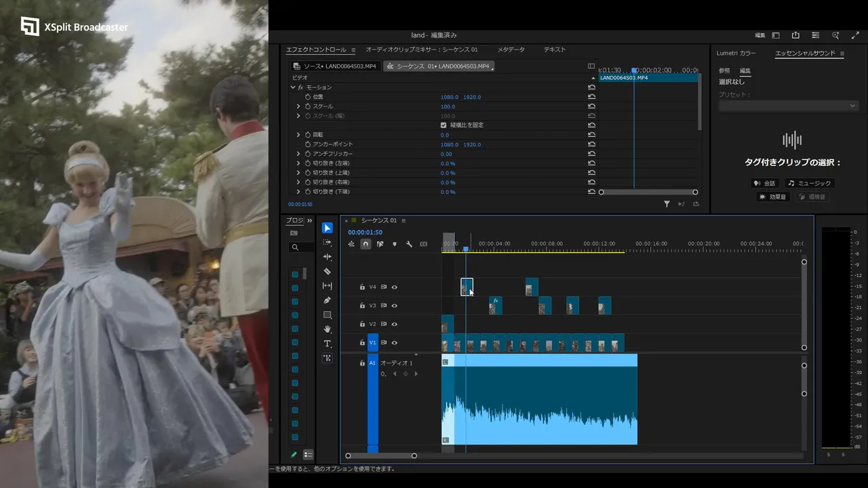The height and width of the screenshot is (488, 868).
Task: Expand the アンチフリッカー property
Action: (298, 154)
